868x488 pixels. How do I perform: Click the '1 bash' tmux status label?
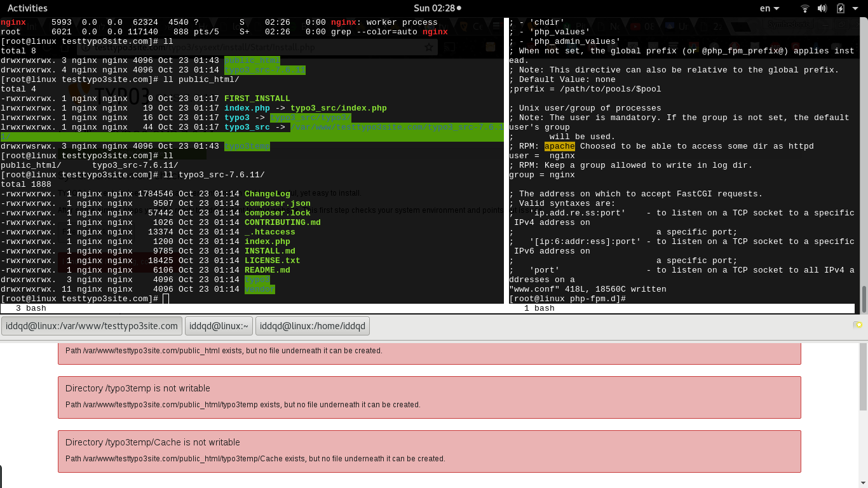click(x=539, y=308)
